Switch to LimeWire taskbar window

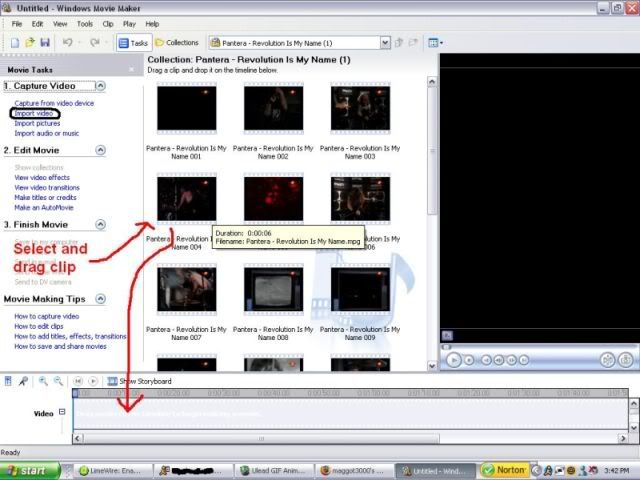click(114, 471)
